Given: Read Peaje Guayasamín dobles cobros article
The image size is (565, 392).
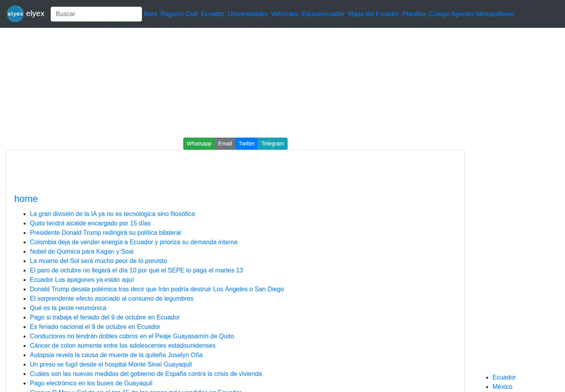Looking at the screenshot, I should pyautogui.click(x=132, y=336).
